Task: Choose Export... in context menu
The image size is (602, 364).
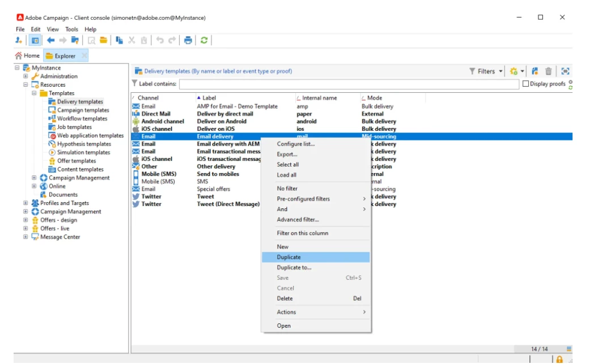Action: click(x=316, y=154)
